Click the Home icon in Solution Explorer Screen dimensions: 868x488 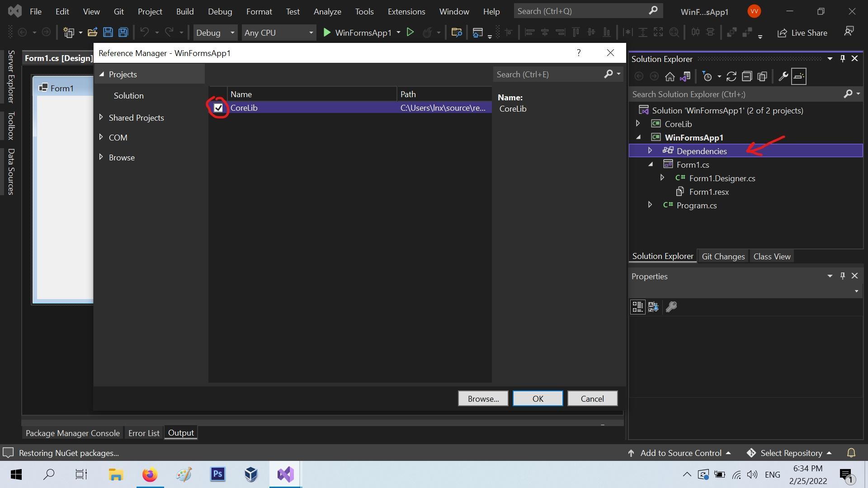click(x=670, y=76)
